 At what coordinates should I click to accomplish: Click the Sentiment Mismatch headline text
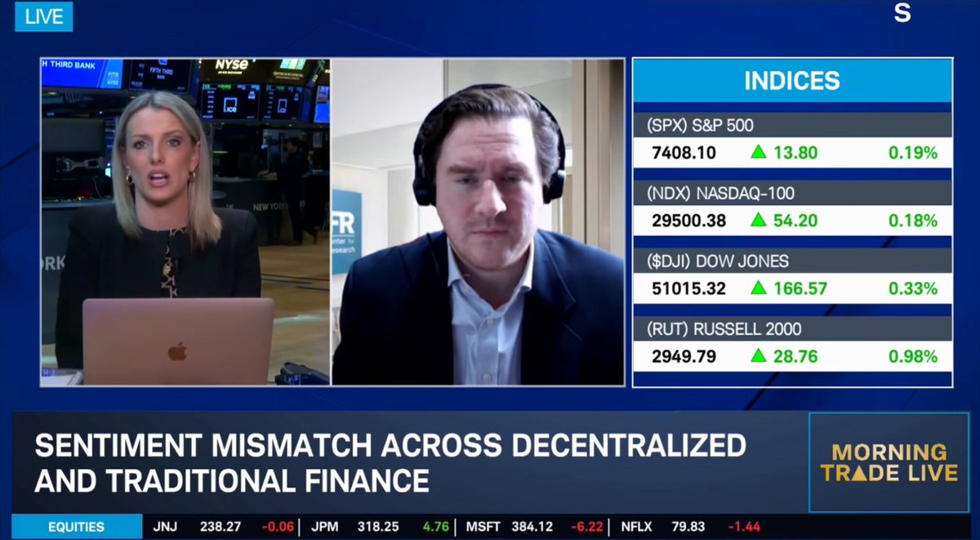pyautogui.click(x=390, y=462)
